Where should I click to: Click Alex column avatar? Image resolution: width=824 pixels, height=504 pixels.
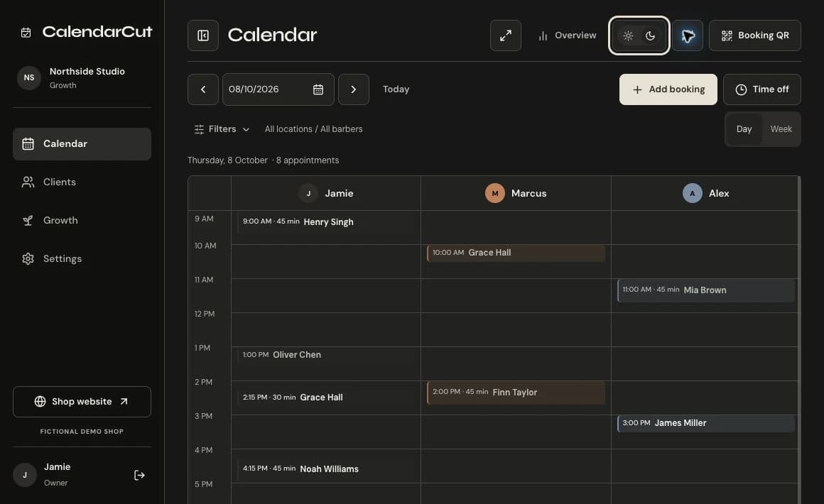tap(692, 193)
